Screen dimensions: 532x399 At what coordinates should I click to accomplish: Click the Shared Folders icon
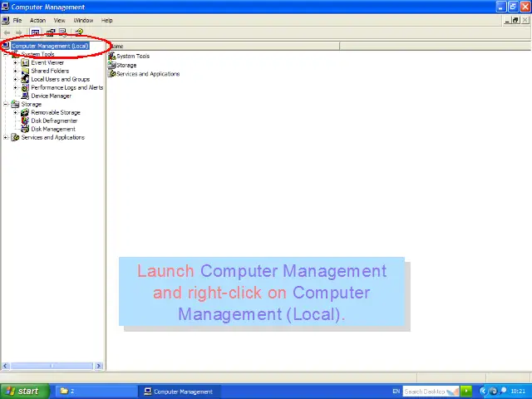coord(25,71)
